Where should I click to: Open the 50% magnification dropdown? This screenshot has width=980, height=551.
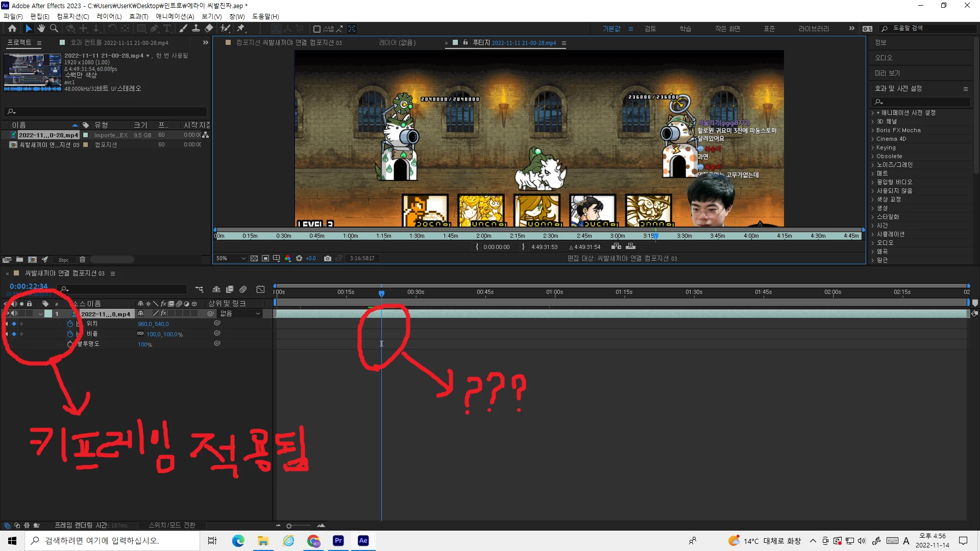(x=231, y=259)
